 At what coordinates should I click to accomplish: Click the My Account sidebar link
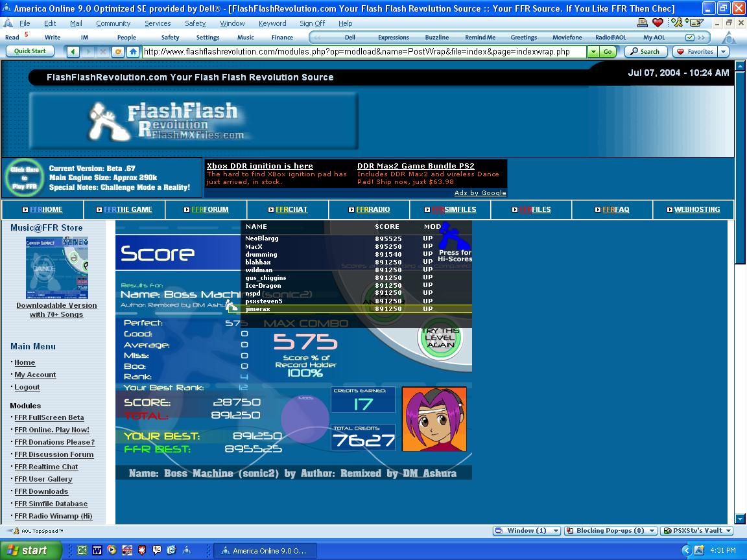[x=35, y=375]
